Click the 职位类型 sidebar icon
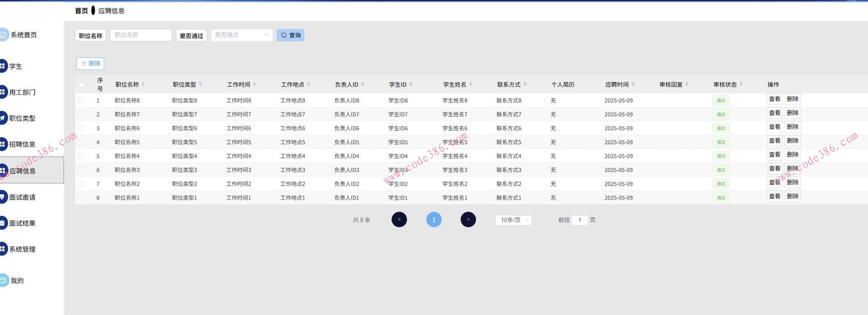Viewport: 868px width, 315px height. pos(3,118)
